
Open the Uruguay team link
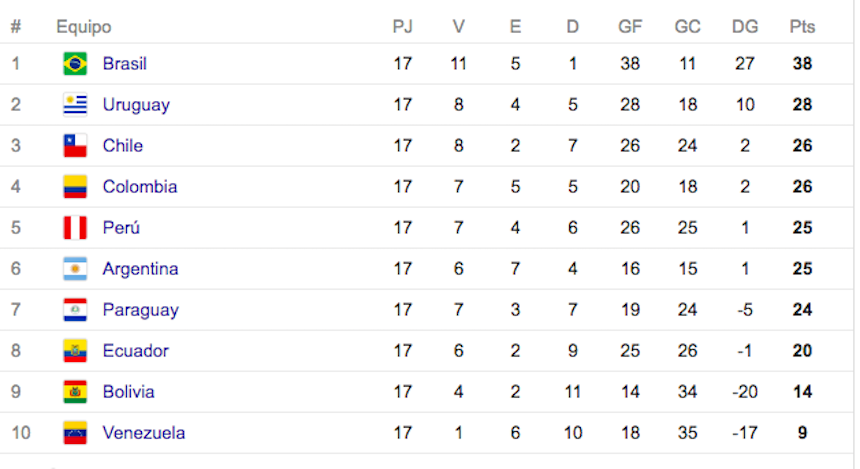pos(136,105)
